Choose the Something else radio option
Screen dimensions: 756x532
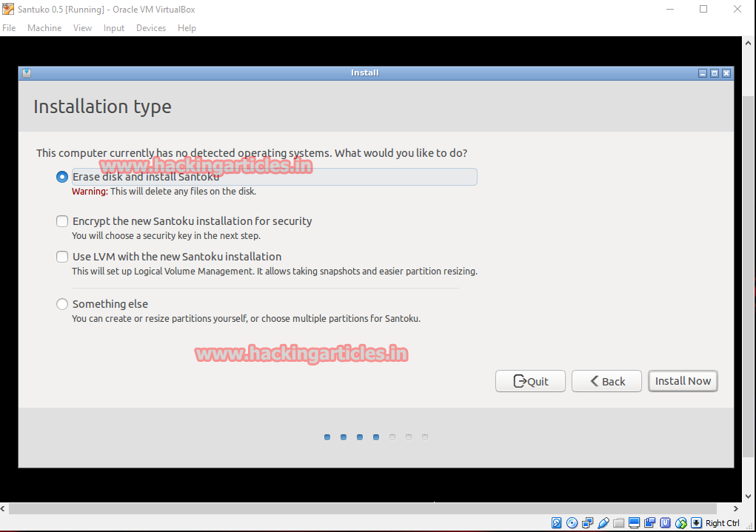(61, 304)
